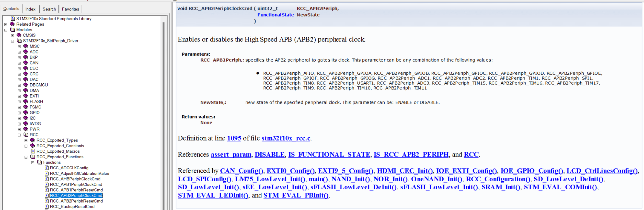
Task: Open the RCC_Configuration() link
Action: pos(498,179)
